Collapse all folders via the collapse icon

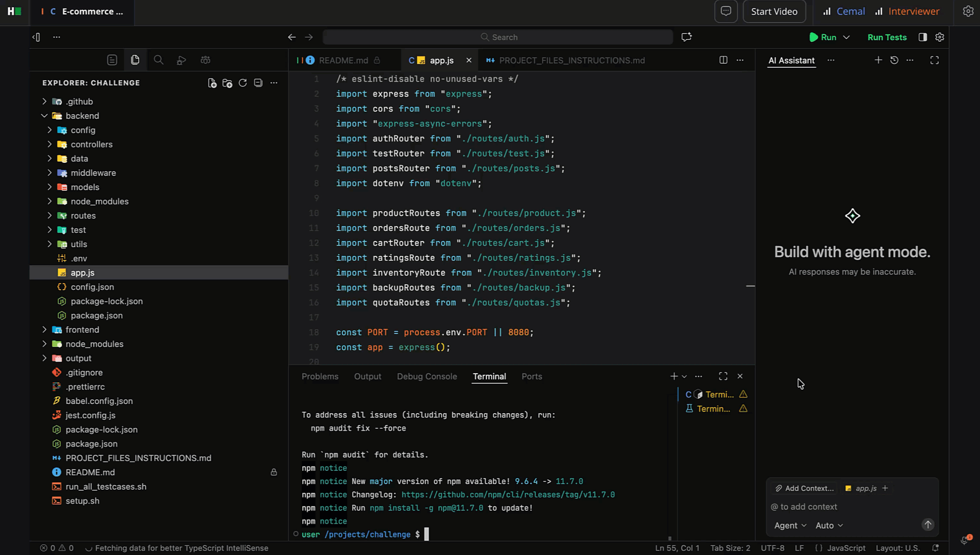pyautogui.click(x=258, y=83)
